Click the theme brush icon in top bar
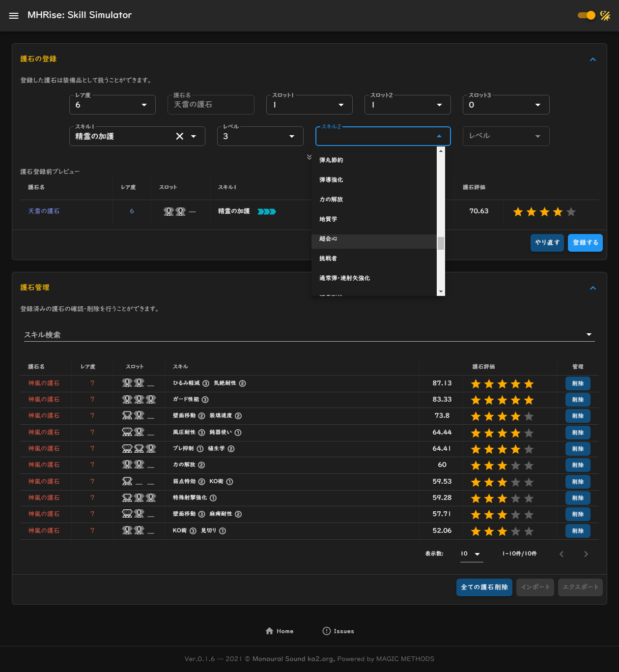Screen dimensions: 619x672 pos(606,15)
